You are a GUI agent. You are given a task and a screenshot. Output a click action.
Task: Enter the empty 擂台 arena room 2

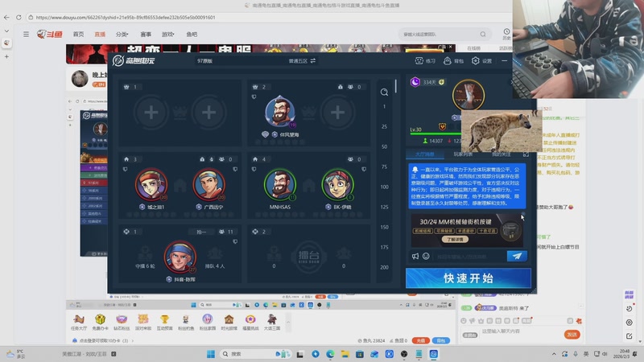[x=308, y=257]
